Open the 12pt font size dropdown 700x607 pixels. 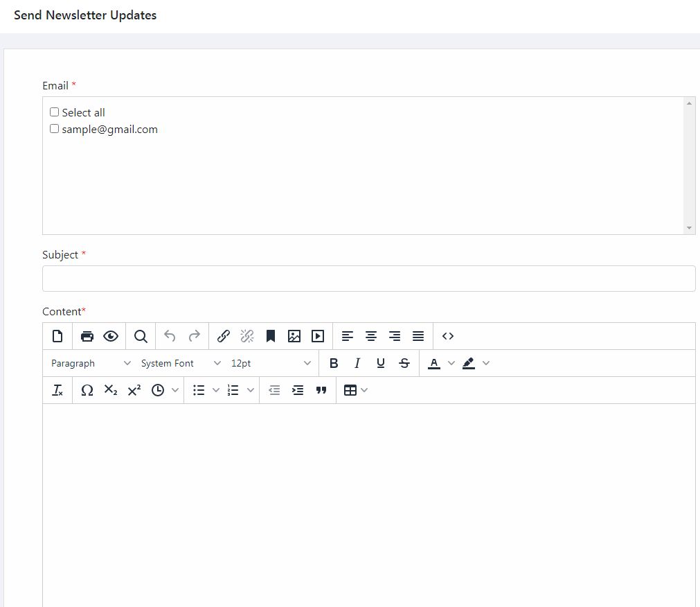point(271,363)
